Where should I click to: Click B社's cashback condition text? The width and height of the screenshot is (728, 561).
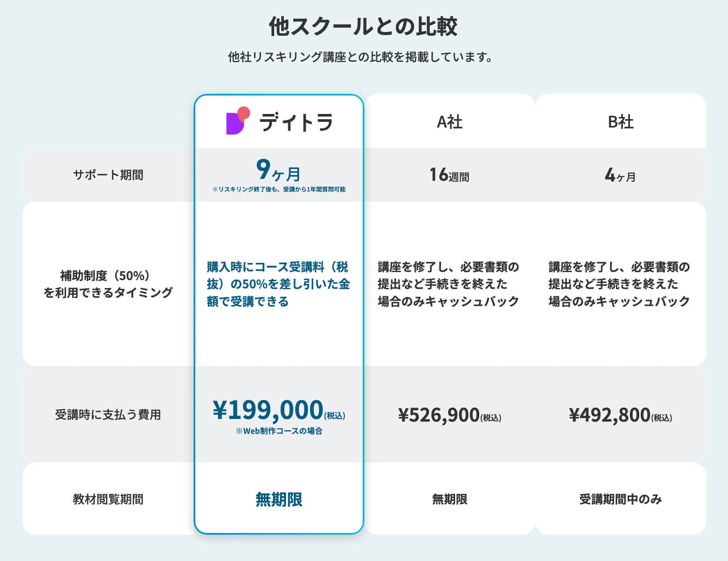pos(619,284)
